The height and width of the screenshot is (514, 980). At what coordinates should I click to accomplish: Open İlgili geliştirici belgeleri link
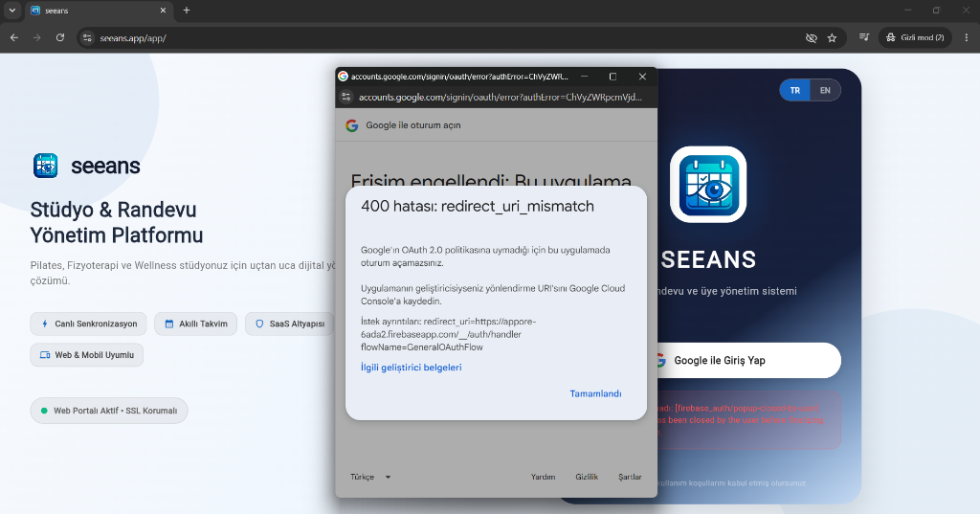point(412,368)
